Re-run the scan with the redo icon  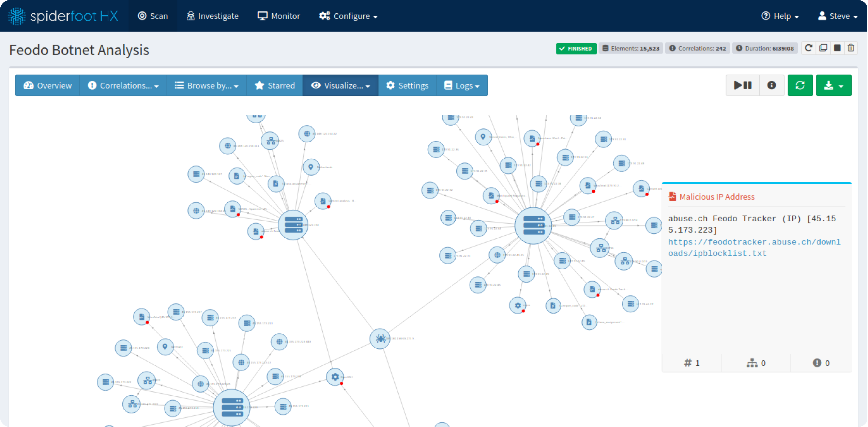(x=808, y=48)
